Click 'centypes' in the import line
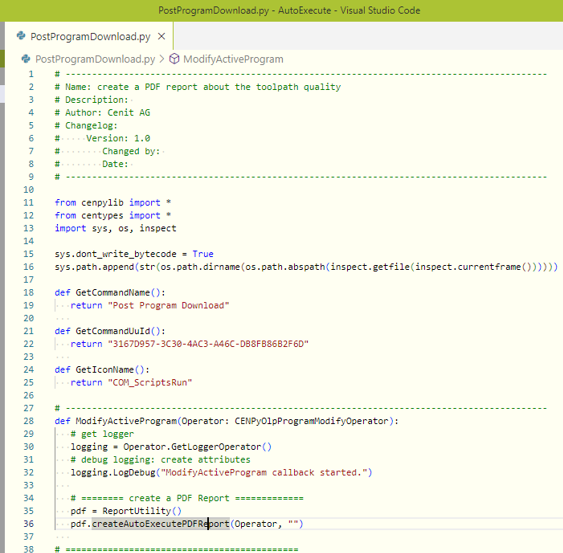 [x=102, y=215]
